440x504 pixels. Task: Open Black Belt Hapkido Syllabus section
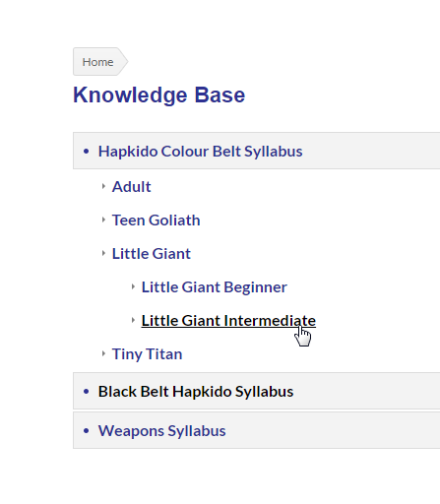point(196,392)
